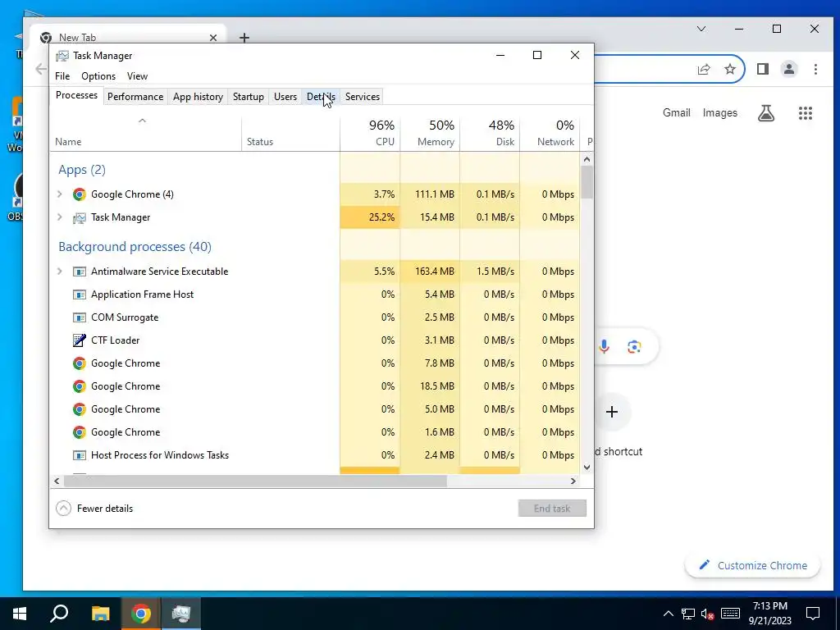Select the Google Chrome 18.5 MB process row
The height and width of the screenshot is (630, 840).
point(315,386)
